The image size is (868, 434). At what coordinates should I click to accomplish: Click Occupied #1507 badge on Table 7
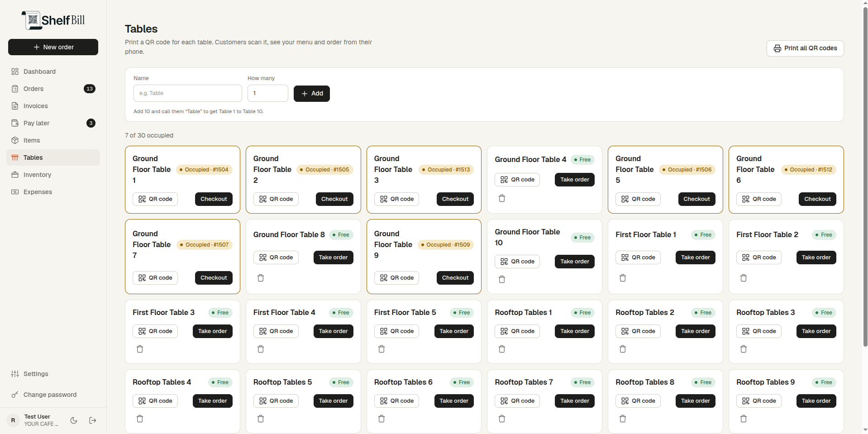pos(204,245)
